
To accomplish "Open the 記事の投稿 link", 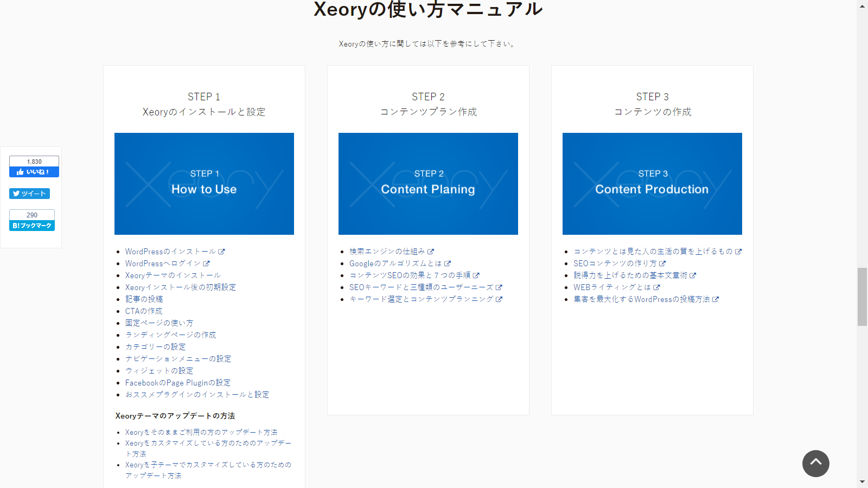I will pos(144,299).
